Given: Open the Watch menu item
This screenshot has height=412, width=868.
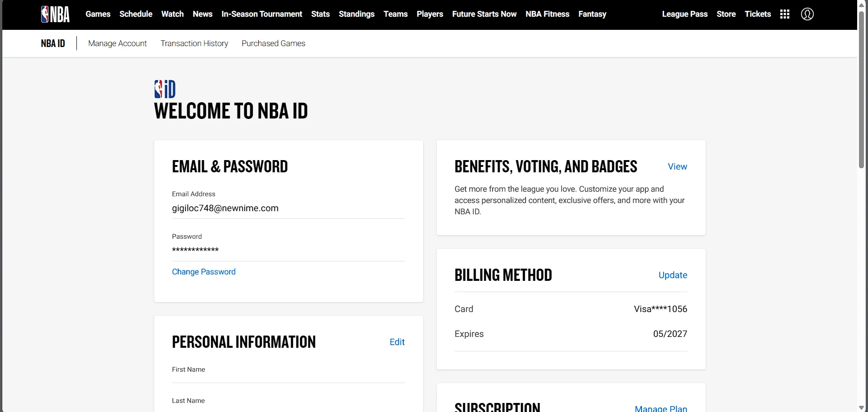Looking at the screenshot, I should pos(172,14).
